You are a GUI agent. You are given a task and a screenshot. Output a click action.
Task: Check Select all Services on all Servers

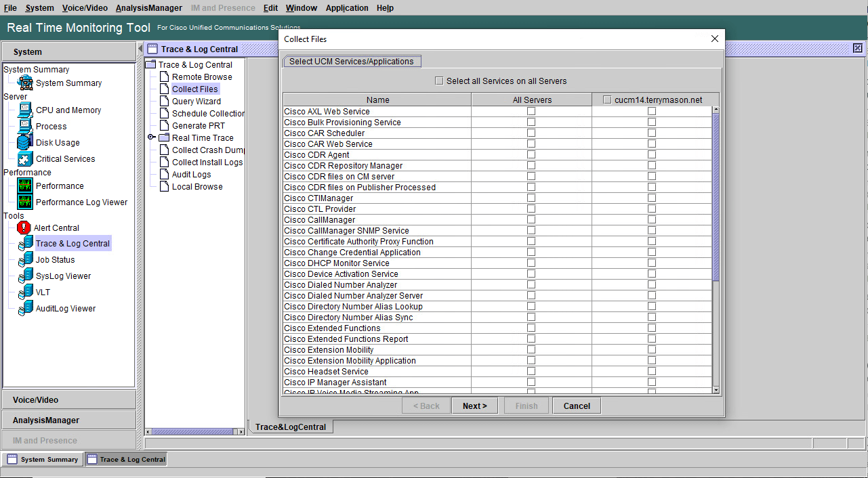439,81
